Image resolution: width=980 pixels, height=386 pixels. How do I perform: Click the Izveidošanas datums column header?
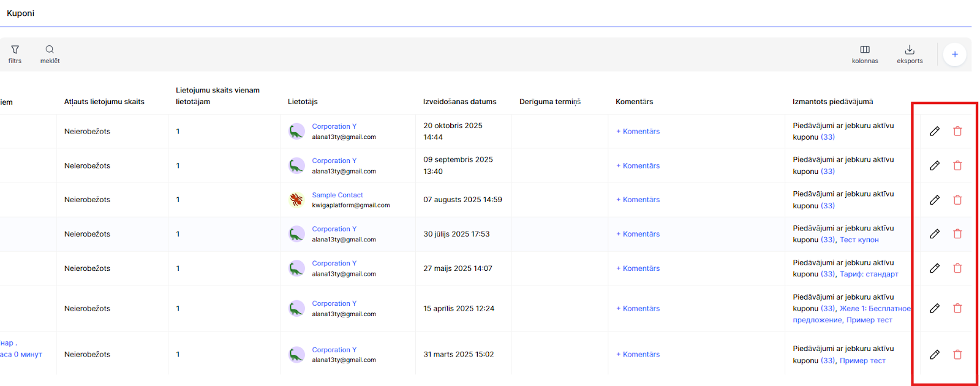(x=459, y=102)
